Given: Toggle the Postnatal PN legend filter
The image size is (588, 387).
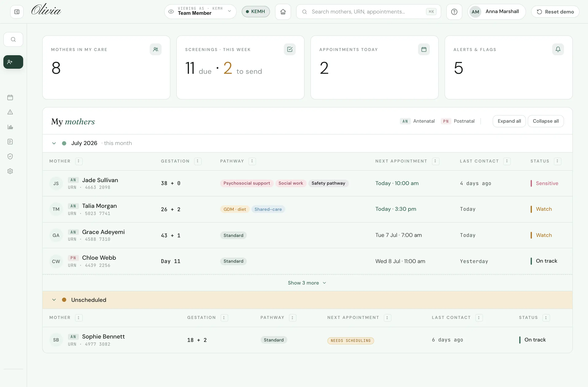Looking at the screenshot, I should (457, 121).
